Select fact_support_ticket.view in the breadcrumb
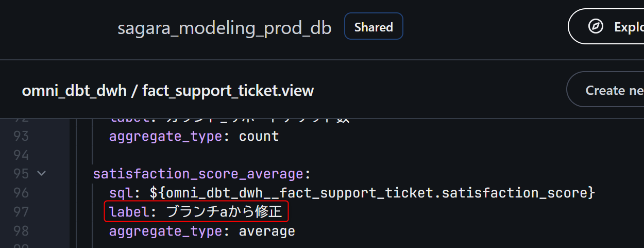This screenshot has height=248, width=644. (x=228, y=91)
